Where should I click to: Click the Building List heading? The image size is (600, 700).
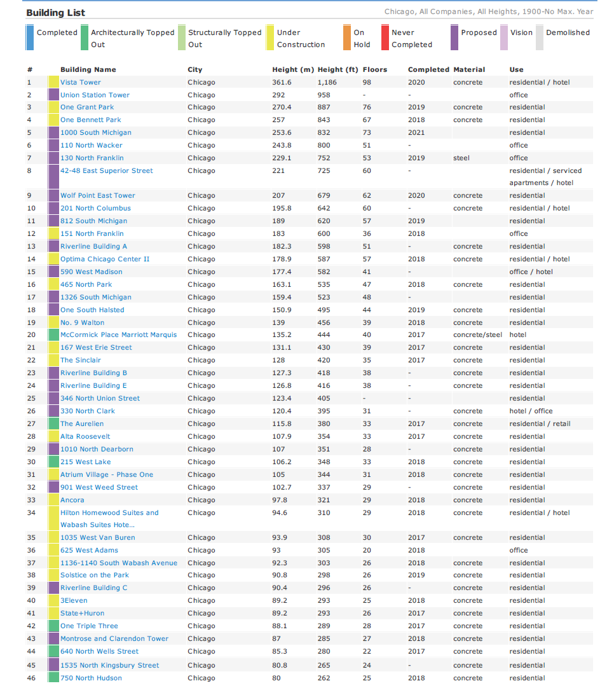[56, 13]
